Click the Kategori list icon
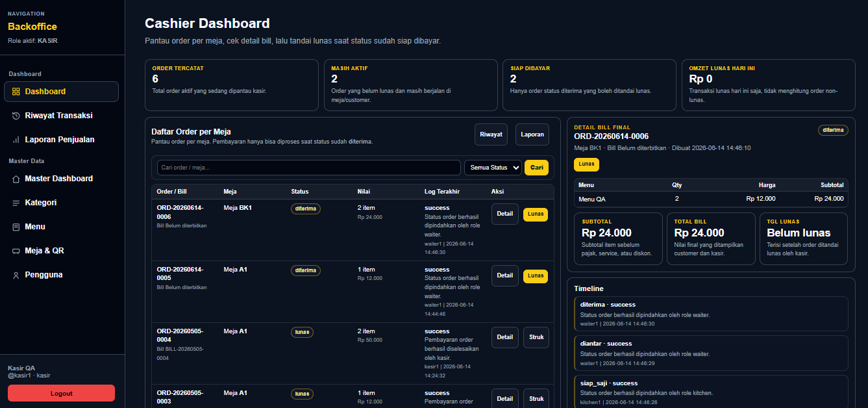Viewport: 868px width, 408px height. [x=16, y=203]
